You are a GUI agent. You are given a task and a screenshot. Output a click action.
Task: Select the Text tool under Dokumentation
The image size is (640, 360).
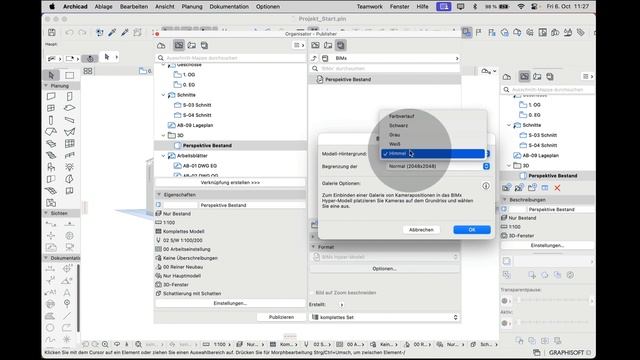(x=67, y=292)
